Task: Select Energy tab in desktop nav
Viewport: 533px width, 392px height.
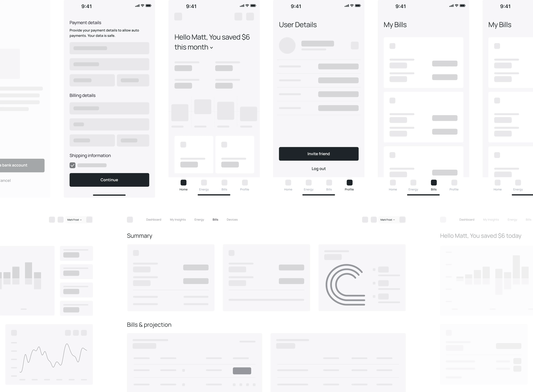Action: (x=199, y=220)
